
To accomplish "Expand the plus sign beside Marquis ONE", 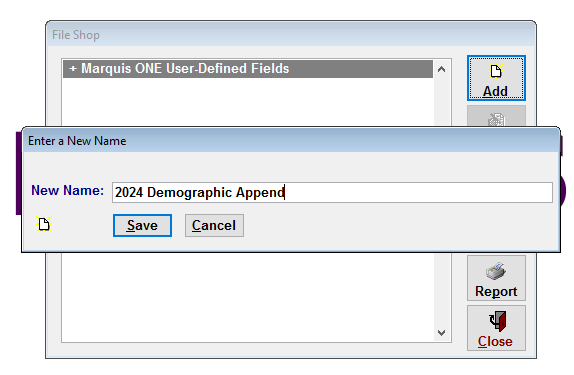I will tap(73, 68).
